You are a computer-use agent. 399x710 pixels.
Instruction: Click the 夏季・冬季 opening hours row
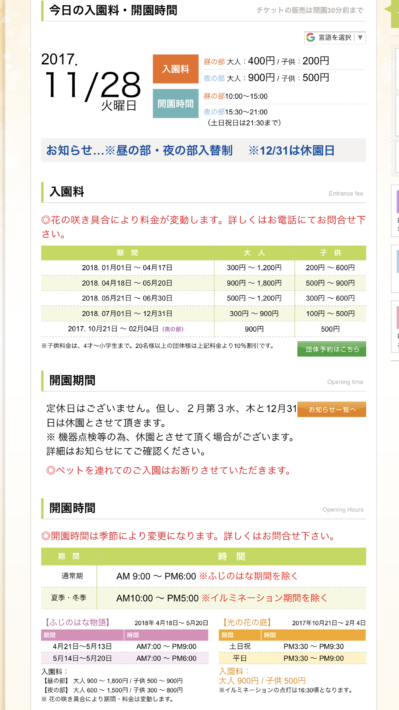coord(203,598)
